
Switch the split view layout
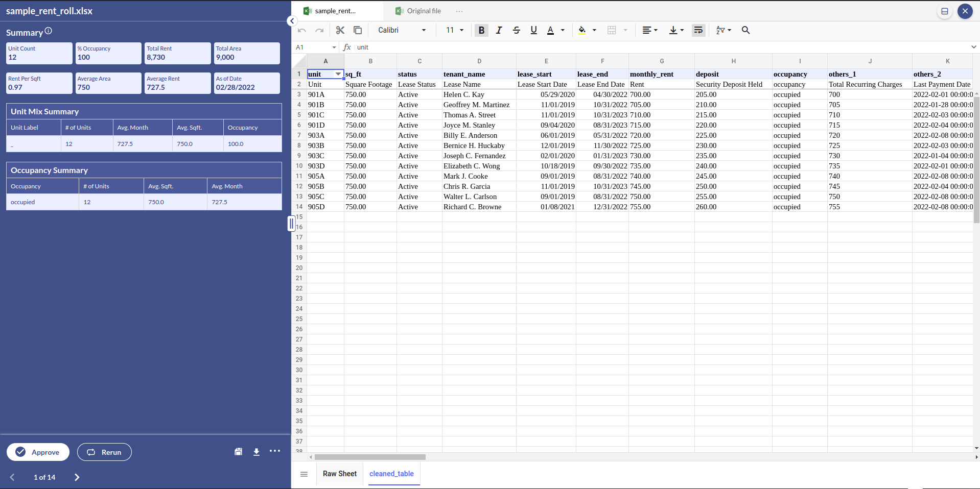tap(945, 11)
